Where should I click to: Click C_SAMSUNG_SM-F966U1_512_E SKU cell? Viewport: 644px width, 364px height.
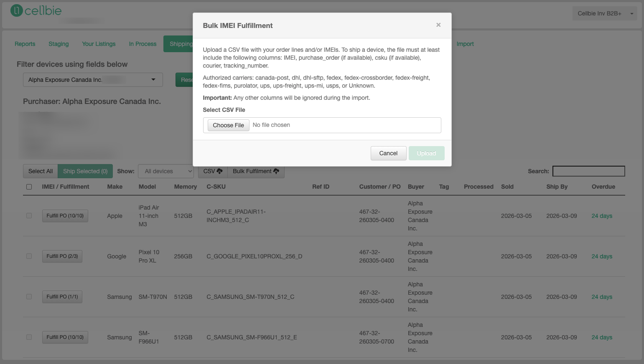(252, 337)
